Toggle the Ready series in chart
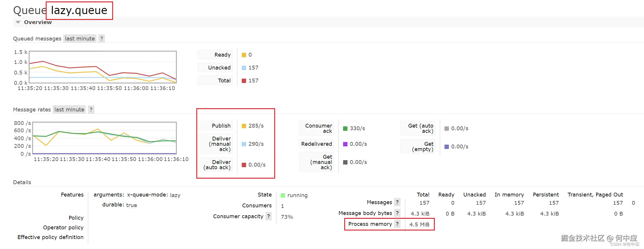 (222, 55)
